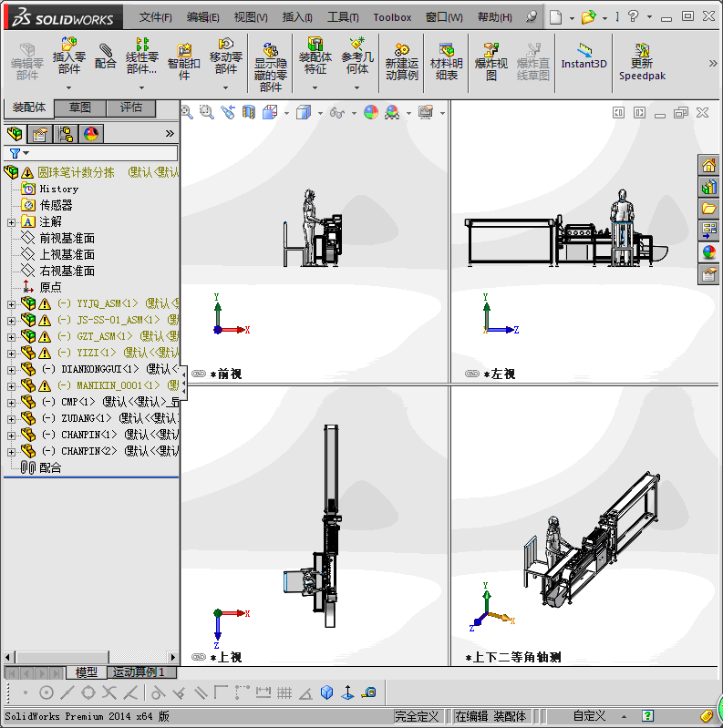Expand the CHANPIN<2> tree node

pos(11,452)
